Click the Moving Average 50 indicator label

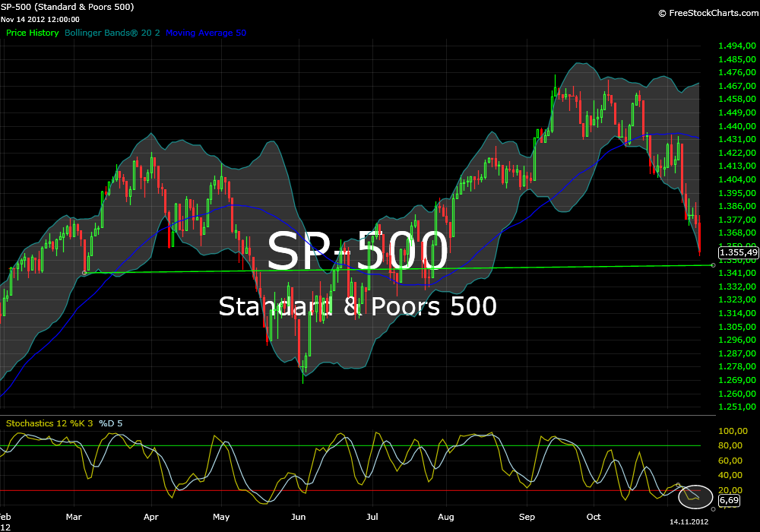pyautogui.click(x=206, y=33)
